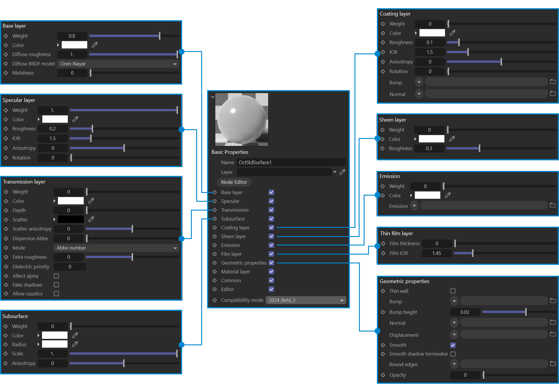Image resolution: width=559 pixels, height=392 pixels.
Task: Toggle the Affect alpha checkbox
Action: (56, 276)
